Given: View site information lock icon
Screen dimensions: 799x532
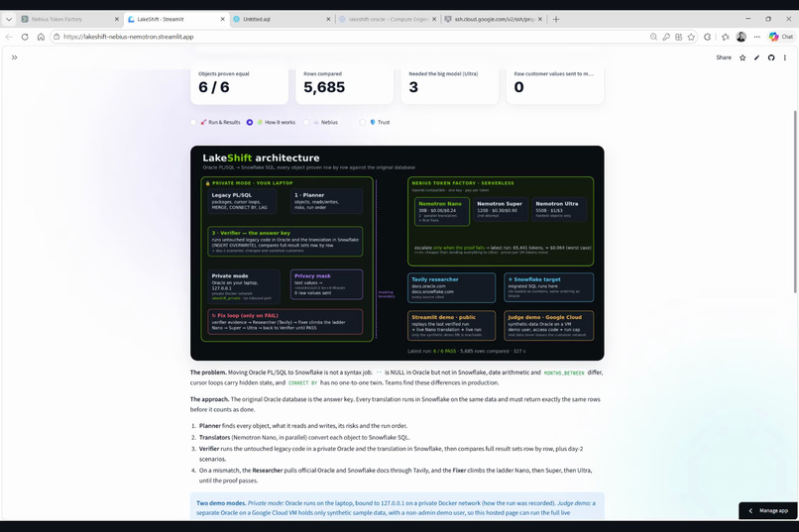Looking at the screenshot, I should (57, 37).
